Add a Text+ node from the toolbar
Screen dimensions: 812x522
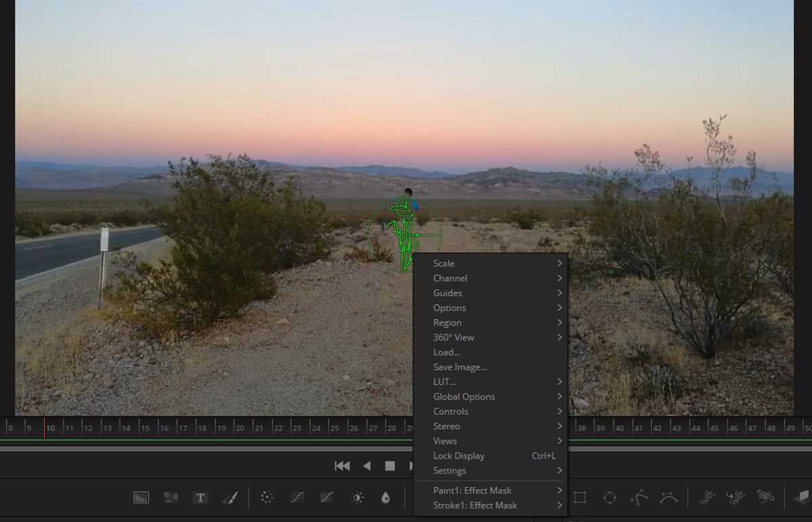pos(201,497)
